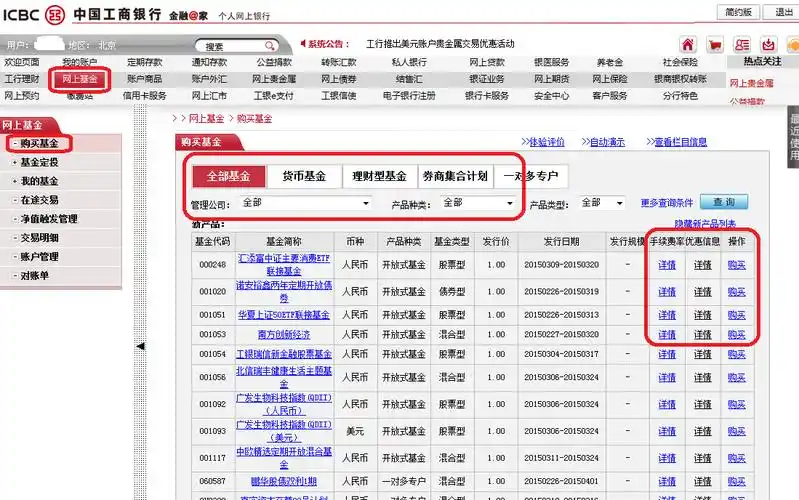Switch to the 货币基金 tab

point(304,176)
